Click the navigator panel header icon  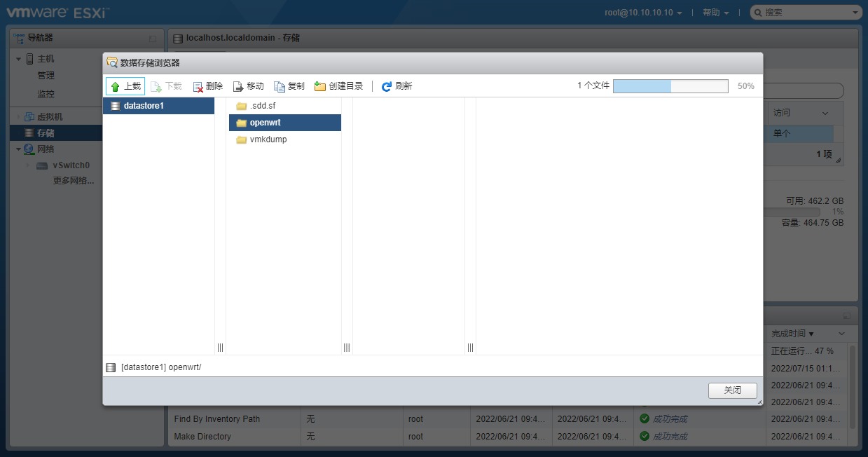[x=19, y=38]
